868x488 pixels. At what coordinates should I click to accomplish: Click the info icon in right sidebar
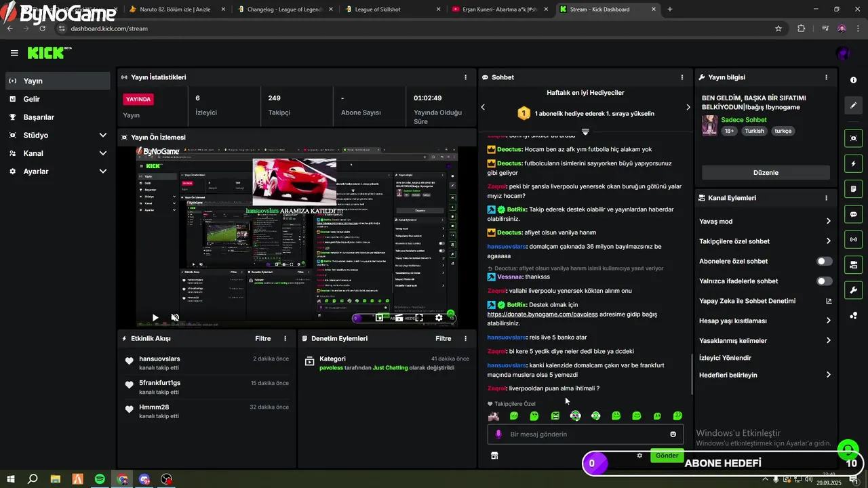click(853, 80)
